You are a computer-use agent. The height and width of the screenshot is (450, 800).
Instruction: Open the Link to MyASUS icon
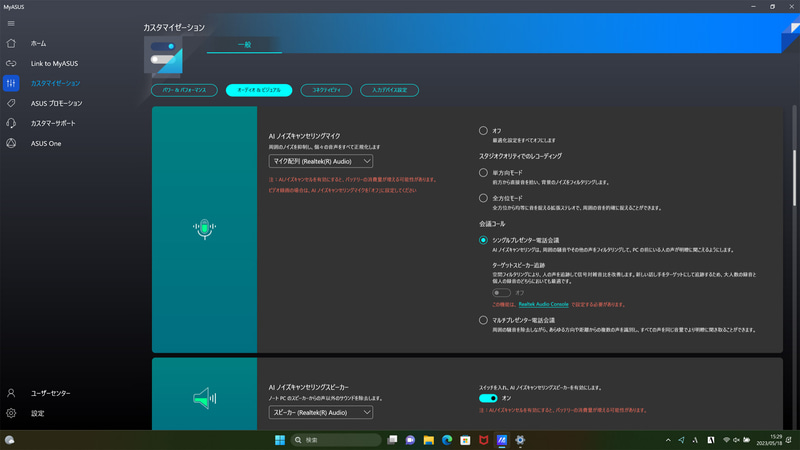click(x=11, y=63)
